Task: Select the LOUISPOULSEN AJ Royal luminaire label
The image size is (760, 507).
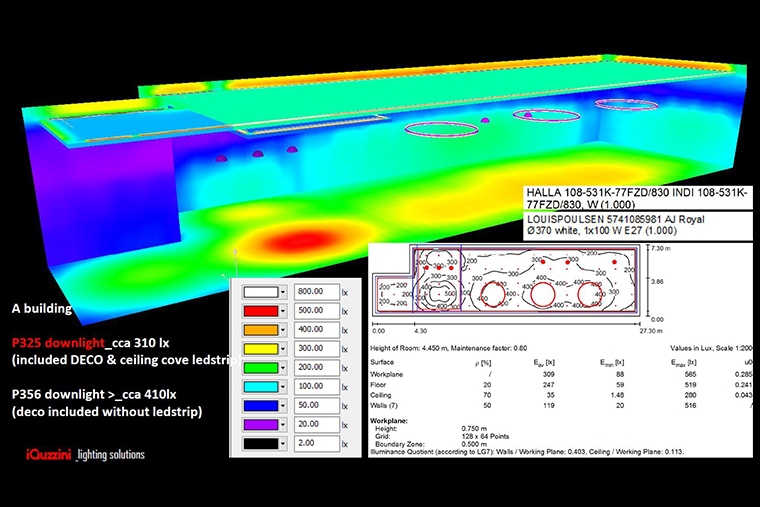Action: (638, 225)
